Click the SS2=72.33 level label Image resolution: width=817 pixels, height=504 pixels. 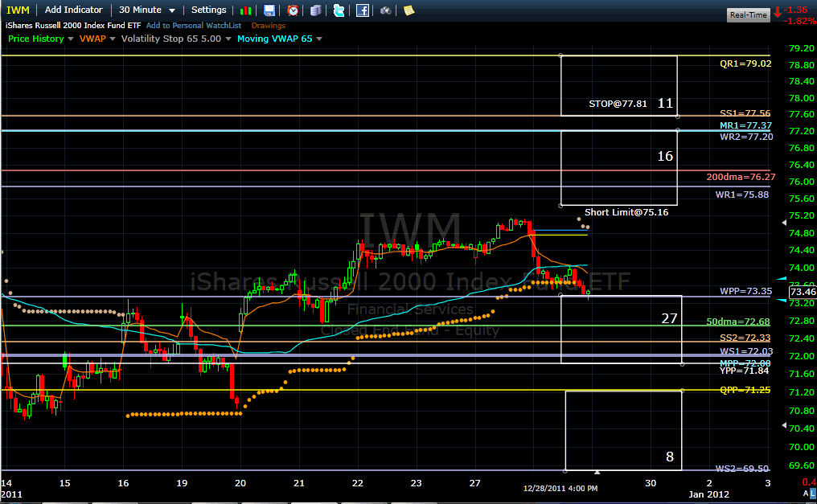[x=745, y=338]
